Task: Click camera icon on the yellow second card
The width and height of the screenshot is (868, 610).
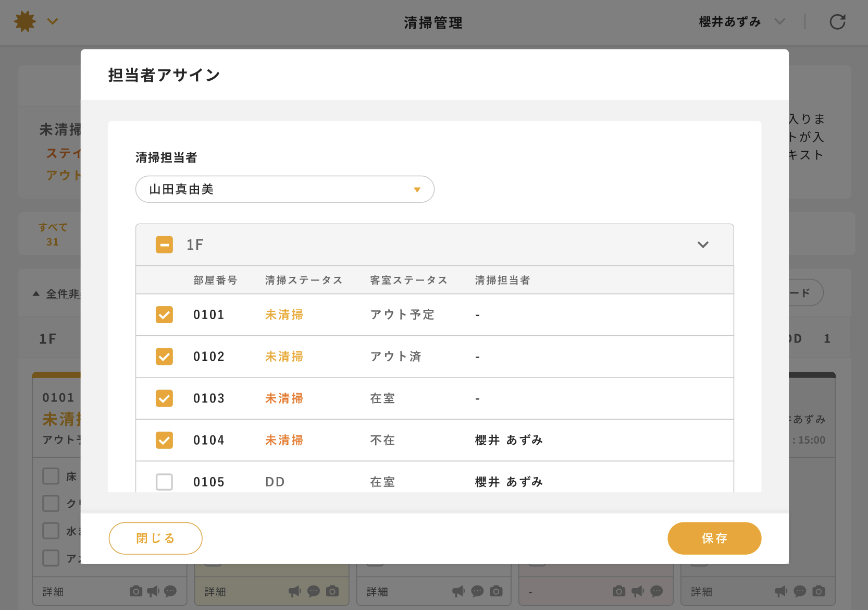Action: pyautogui.click(x=332, y=591)
